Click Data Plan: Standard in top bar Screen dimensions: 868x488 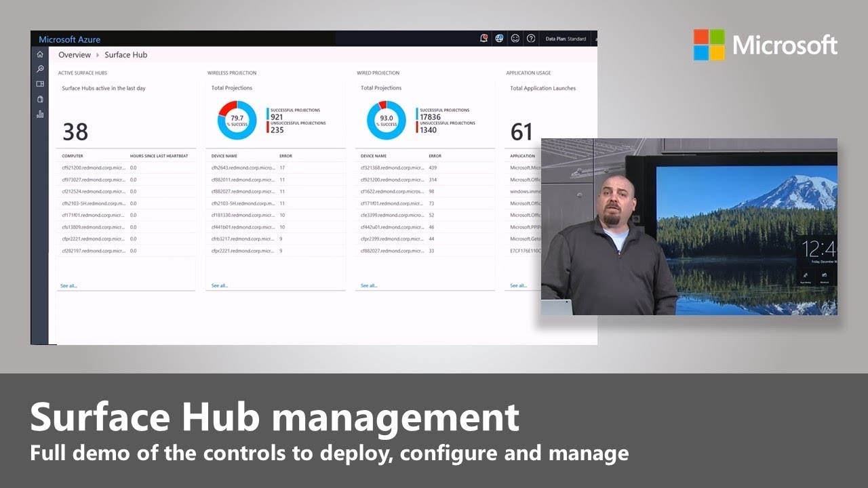566,39
